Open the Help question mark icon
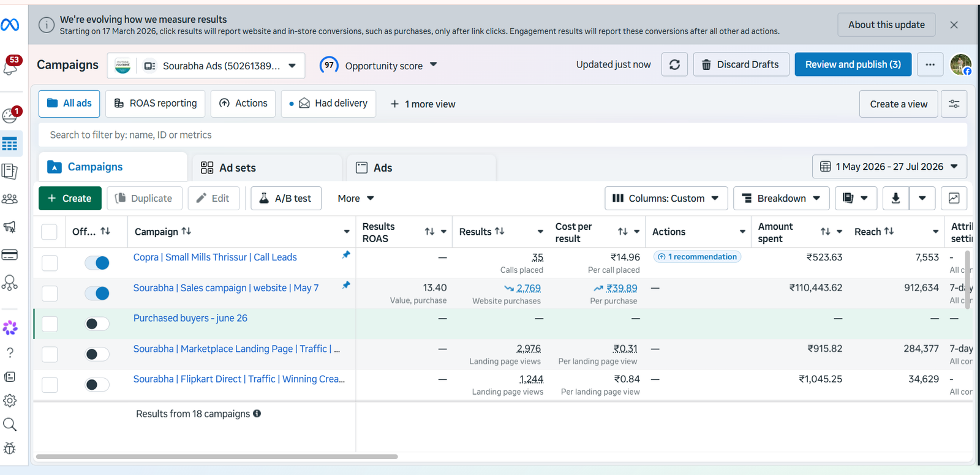The height and width of the screenshot is (475, 980). [x=10, y=352]
